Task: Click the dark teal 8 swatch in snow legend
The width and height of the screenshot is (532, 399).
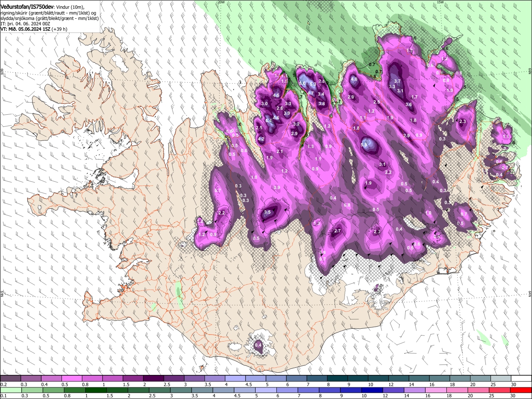Action: point(338,378)
